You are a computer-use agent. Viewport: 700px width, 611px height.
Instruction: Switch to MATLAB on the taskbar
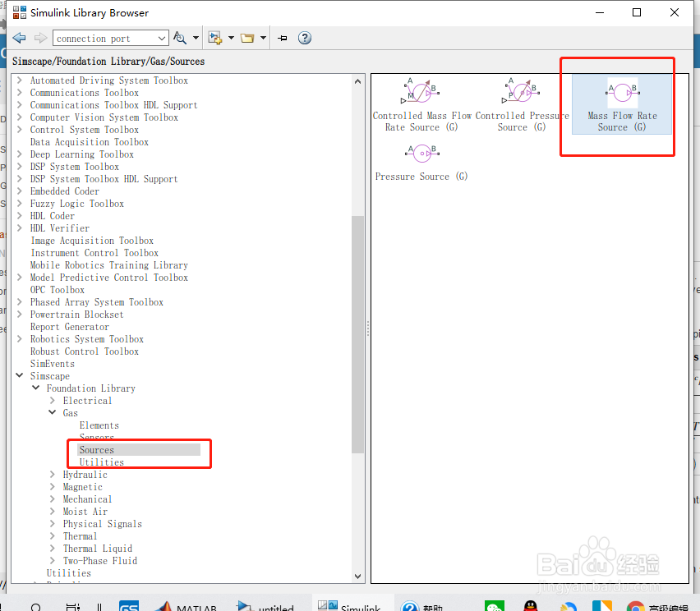point(187,605)
